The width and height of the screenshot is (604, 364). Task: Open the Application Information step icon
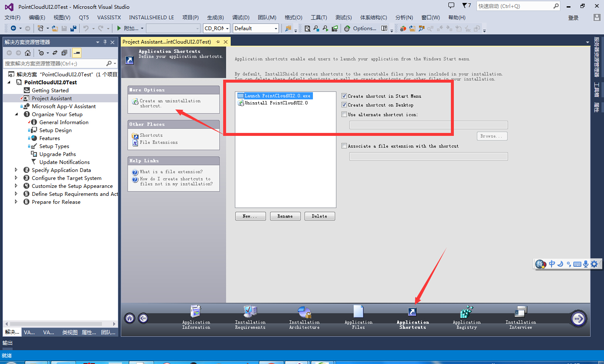click(196, 312)
